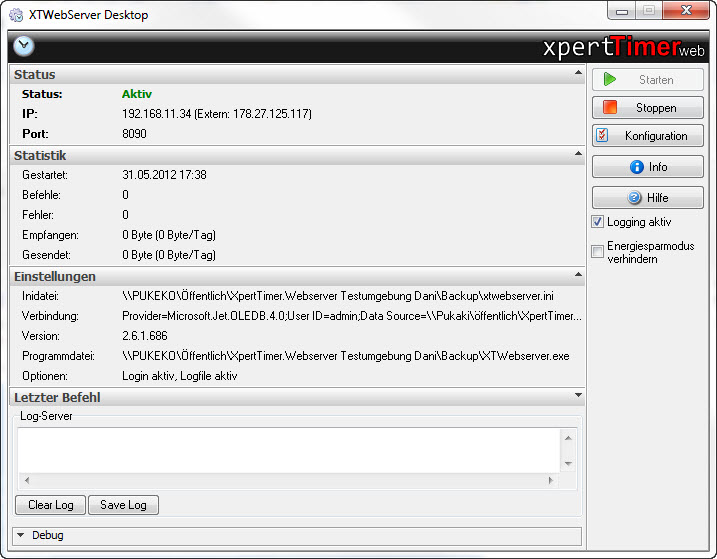The height and width of the screenshot is (559, 717).
Task: Click the Einstellungen section header title
Action: click(55, 276)
